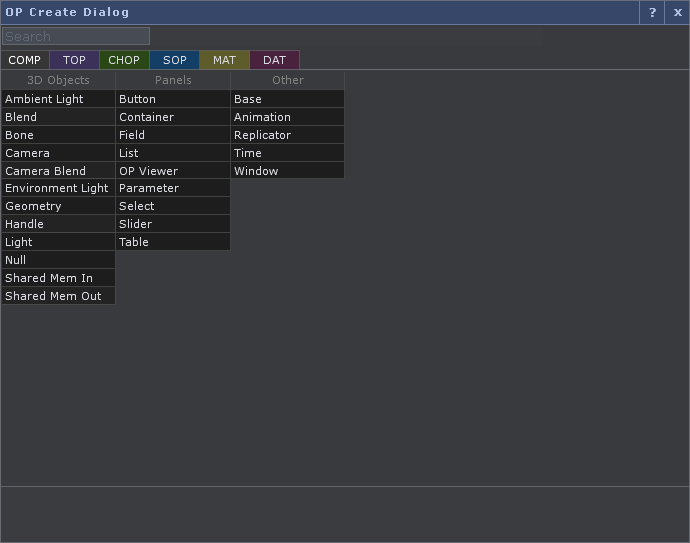Screen dimensions: 690x543
Task: Click the help question mark icon
Action: 652,13
